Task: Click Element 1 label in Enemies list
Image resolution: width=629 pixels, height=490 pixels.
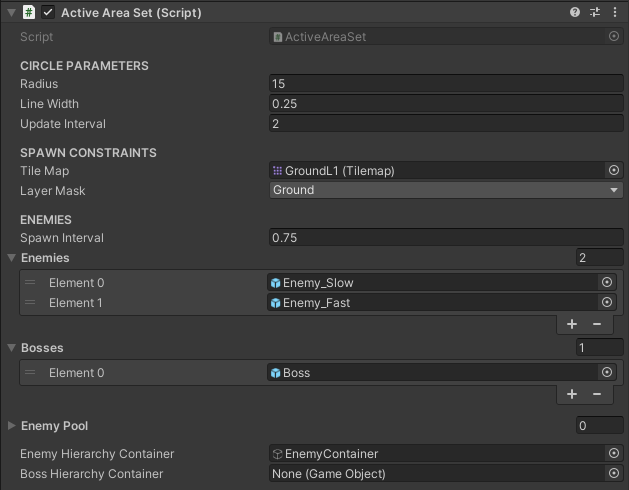Action: tap(75, 303)
